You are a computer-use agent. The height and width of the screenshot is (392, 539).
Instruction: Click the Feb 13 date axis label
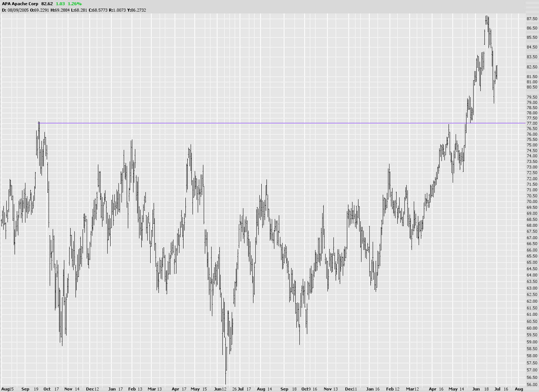135,389
